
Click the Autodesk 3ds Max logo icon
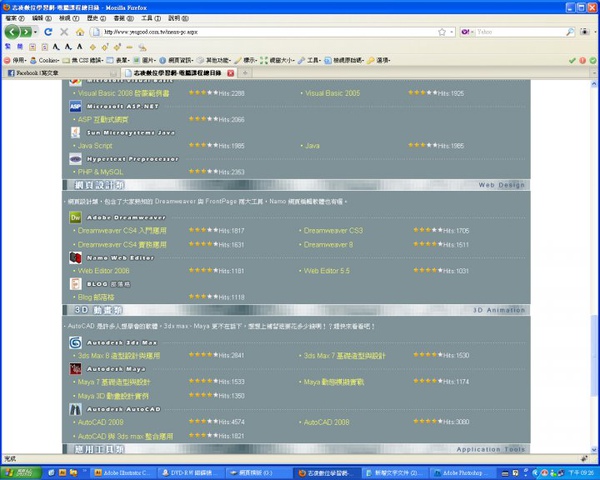pos(75,343)
